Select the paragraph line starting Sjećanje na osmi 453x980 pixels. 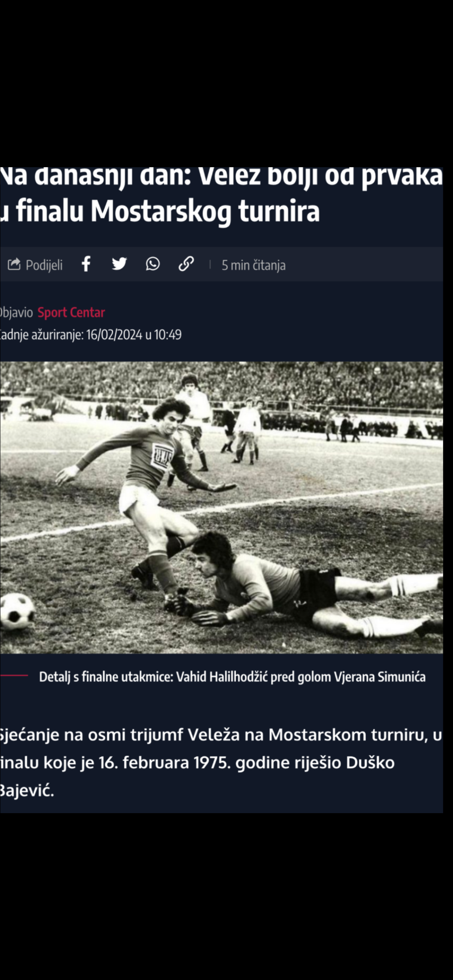221,735
